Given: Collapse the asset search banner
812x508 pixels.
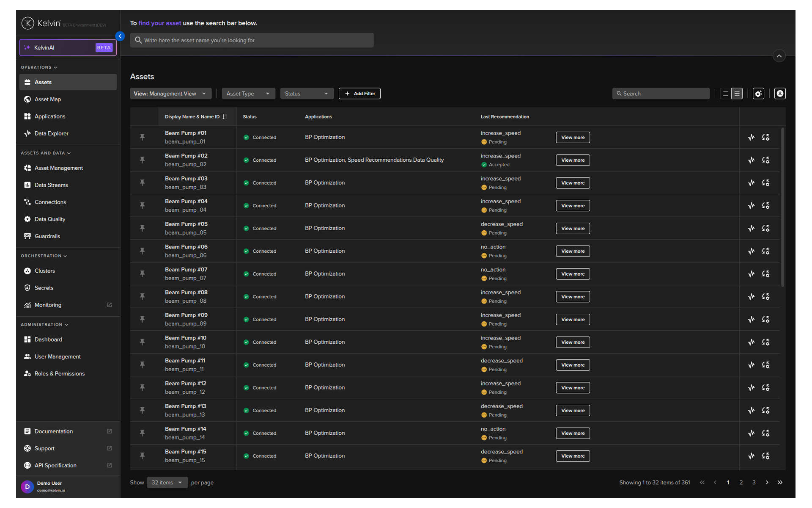Looking at the screenshot, I should click(779, 56).
